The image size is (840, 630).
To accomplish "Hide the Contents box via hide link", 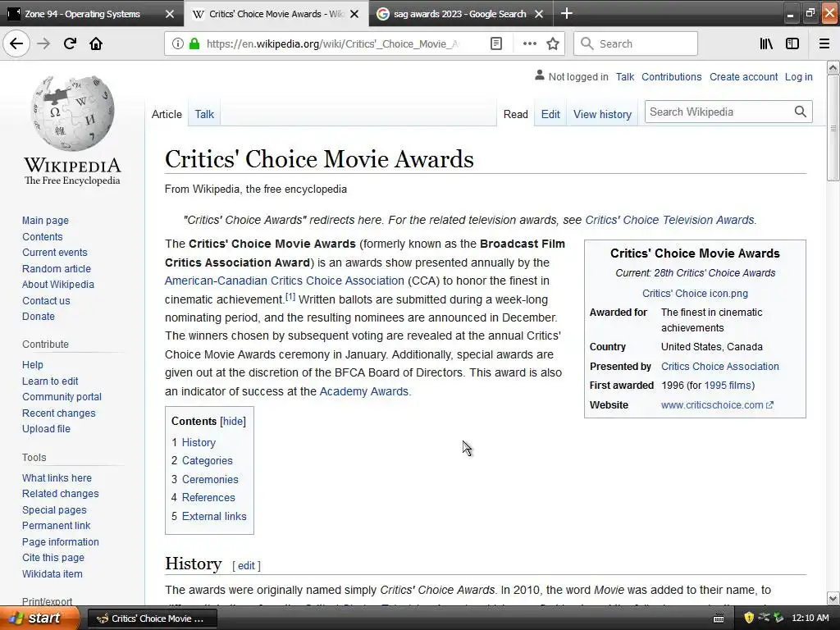I will tap(233, 421).
